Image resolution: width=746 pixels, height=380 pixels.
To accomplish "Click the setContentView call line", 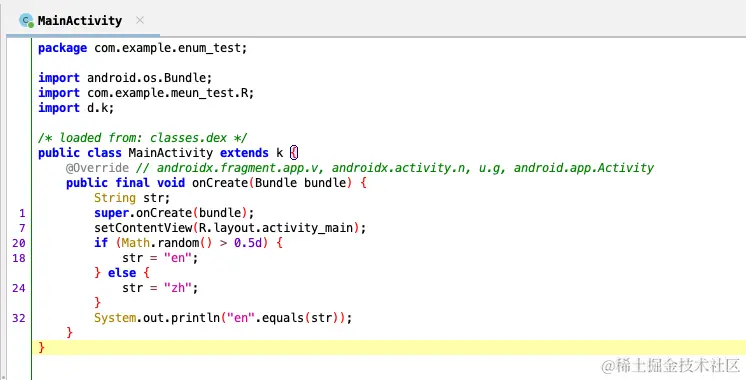I will click(230, 228).
